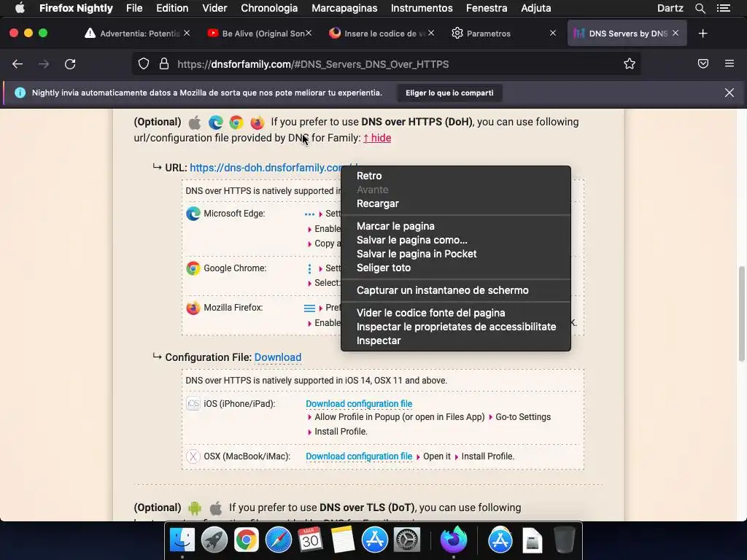Image resolution: width=747 pixels, height=560 pixels.
Task: Close the Nightly data notification bar
Action: tap(729, 93)
